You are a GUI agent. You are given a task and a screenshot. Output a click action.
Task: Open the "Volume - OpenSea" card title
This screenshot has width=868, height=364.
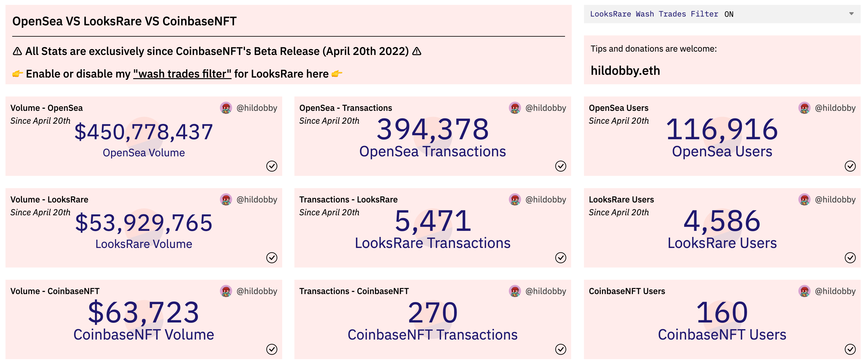(x=46, y=108)
